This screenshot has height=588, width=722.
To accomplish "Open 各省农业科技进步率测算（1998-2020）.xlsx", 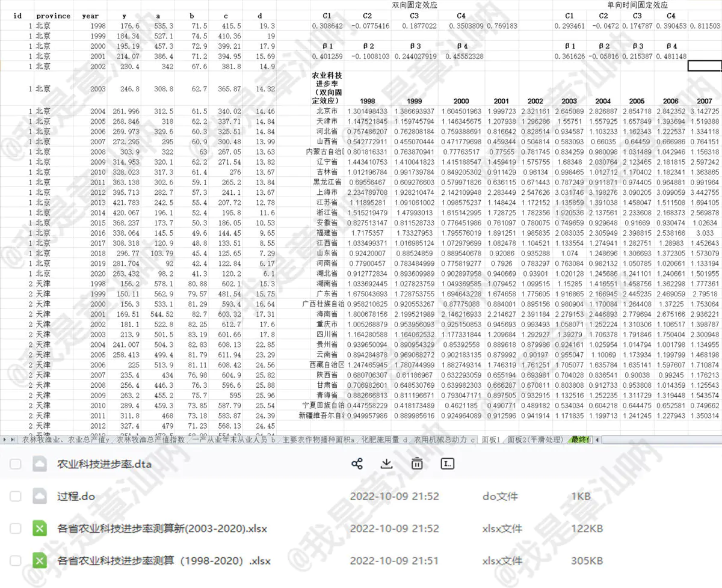I will point(164,561).
